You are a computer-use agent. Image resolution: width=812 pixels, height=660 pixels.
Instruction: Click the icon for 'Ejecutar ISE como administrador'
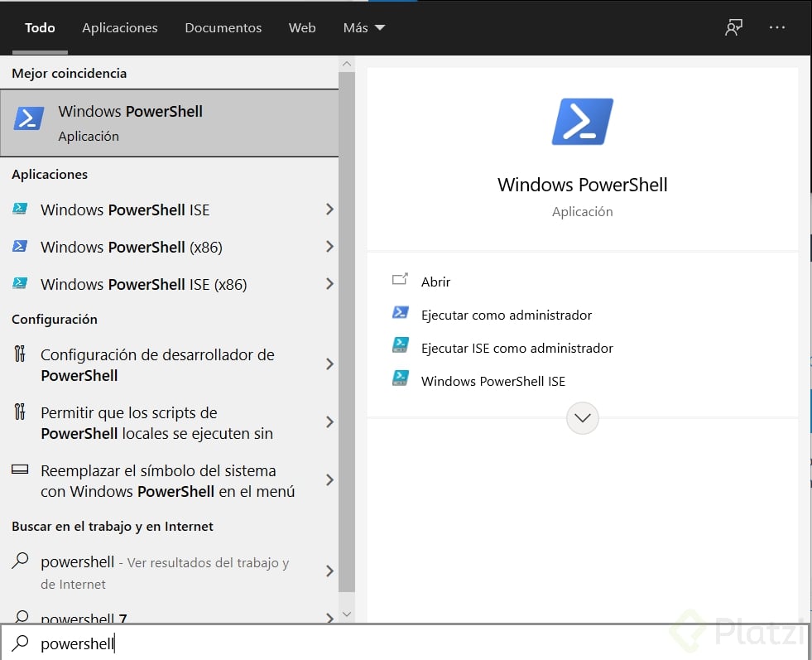pyautogui.click(x=400, y=345)
